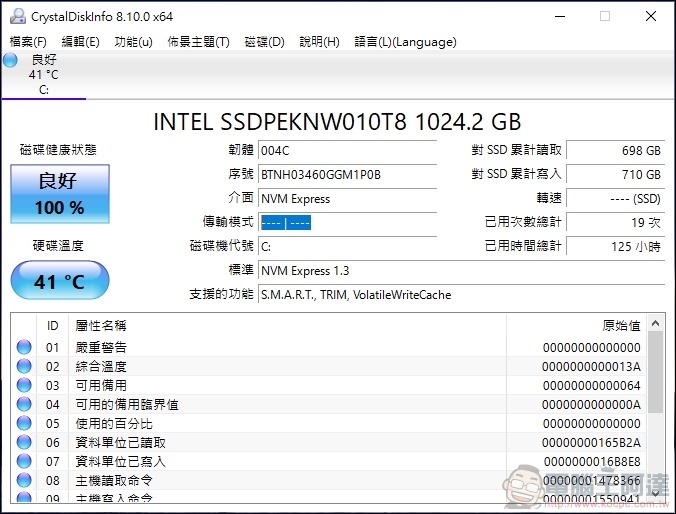This screenshot has height=514, width=676.
Task: Click status icon of attribute 05 使用的百分比
Action: click(24, 423)
